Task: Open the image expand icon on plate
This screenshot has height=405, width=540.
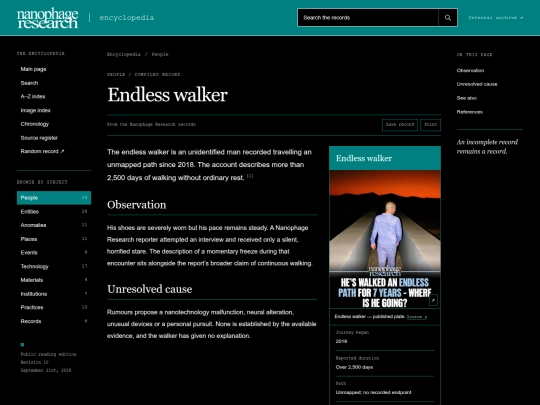Action: [433, 300]
